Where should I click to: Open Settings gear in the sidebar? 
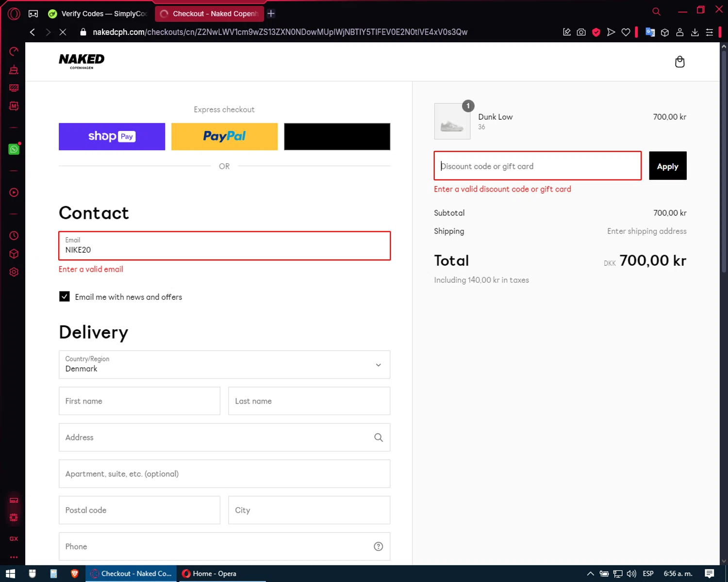coord(14,272)
